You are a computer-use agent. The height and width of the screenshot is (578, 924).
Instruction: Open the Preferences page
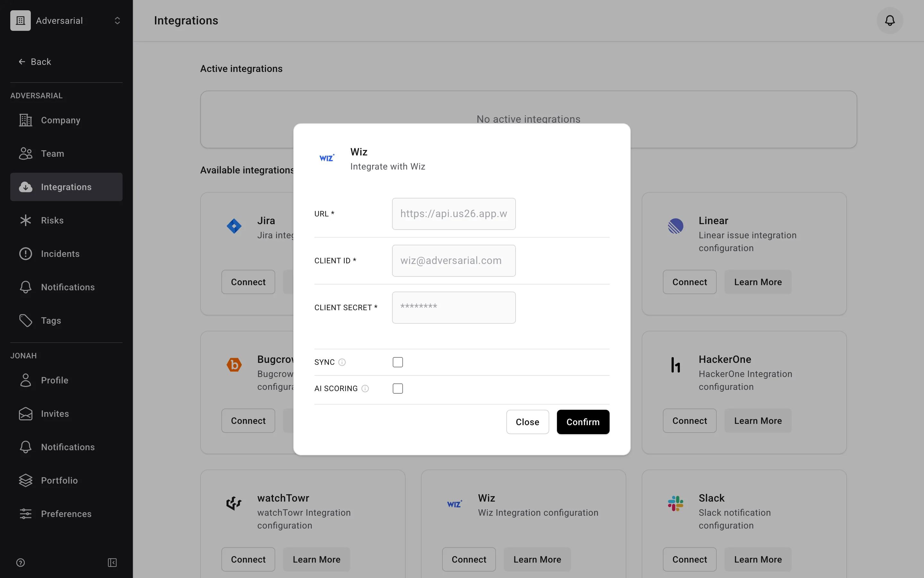[66, 514]
